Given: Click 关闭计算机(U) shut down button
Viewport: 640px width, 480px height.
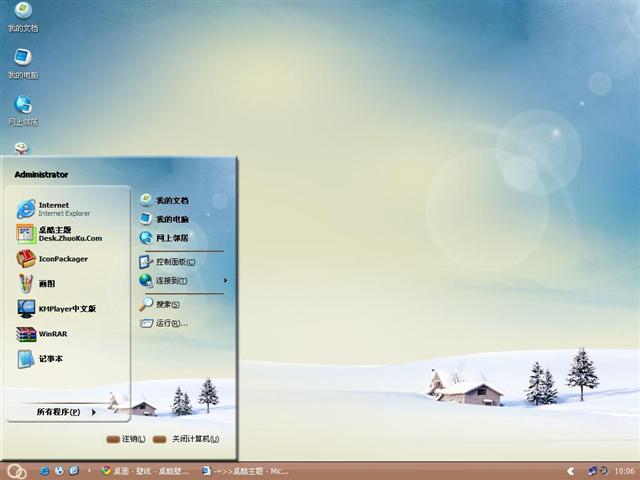Looking at the screenshot, I should (186, 439).
